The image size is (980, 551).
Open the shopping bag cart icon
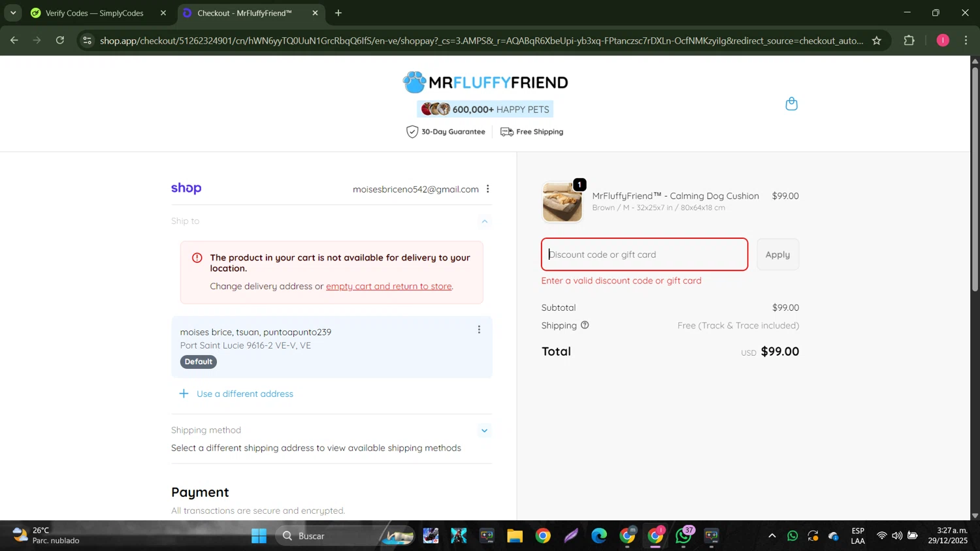pos(791,104)
